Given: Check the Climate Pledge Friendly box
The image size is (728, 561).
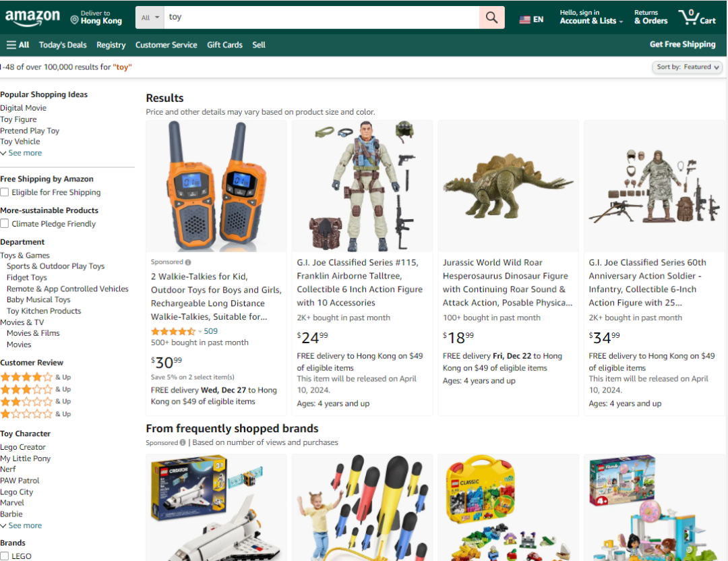Looking at the screenshot, I should coord(5,224).
